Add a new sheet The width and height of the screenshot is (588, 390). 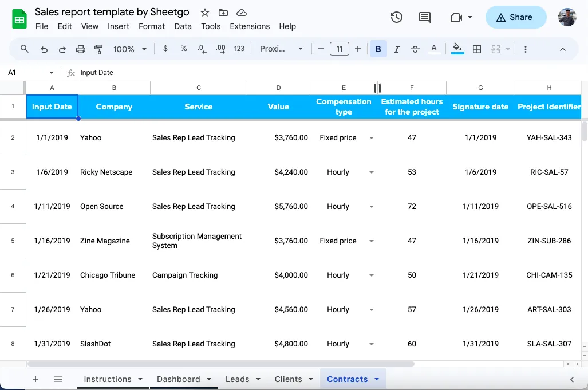tap(35, 379)
